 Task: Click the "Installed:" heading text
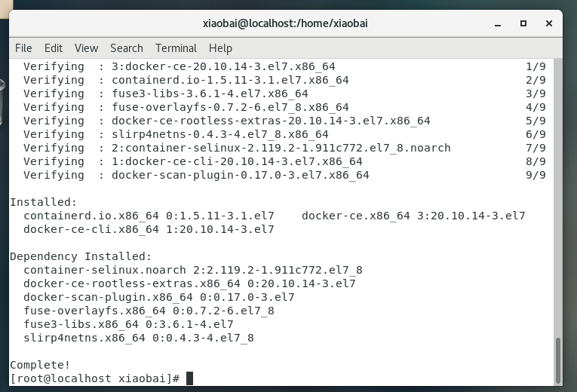point(43,202)
